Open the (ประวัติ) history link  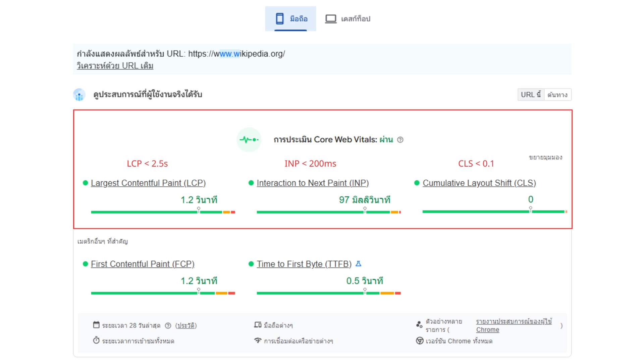pos(186,325)
